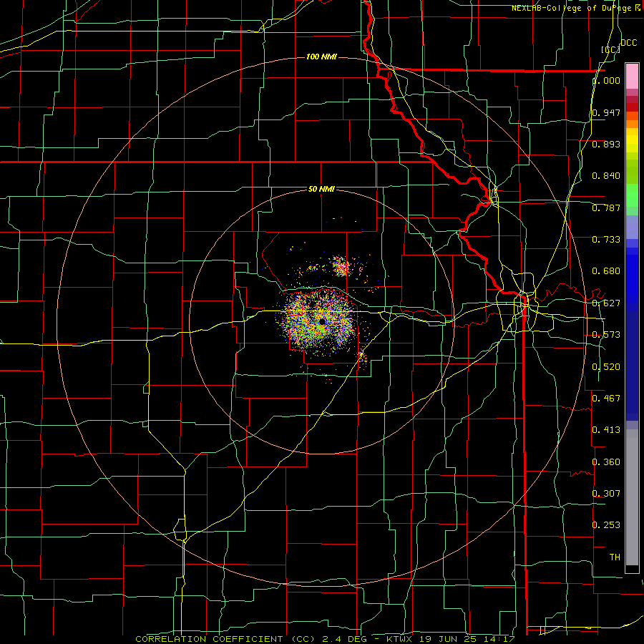Click the 0.680 scale value
This screenshot has height=644, width=644.
[x=606, y=271]
